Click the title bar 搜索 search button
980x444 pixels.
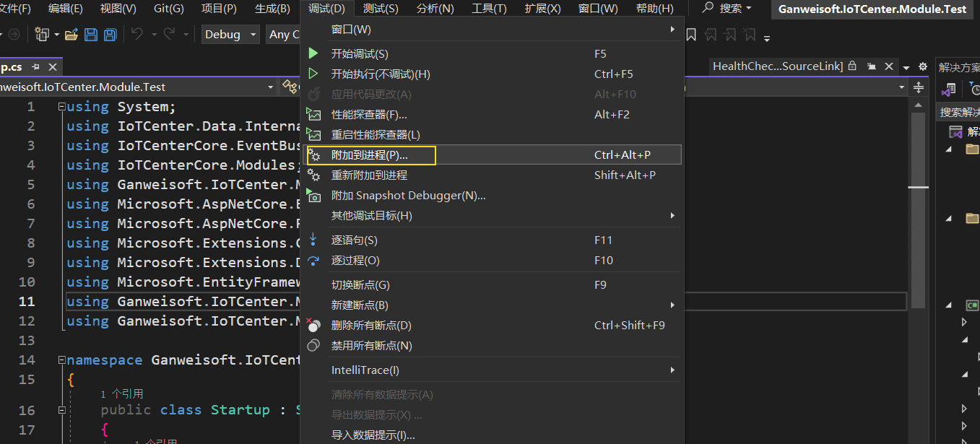727,8
